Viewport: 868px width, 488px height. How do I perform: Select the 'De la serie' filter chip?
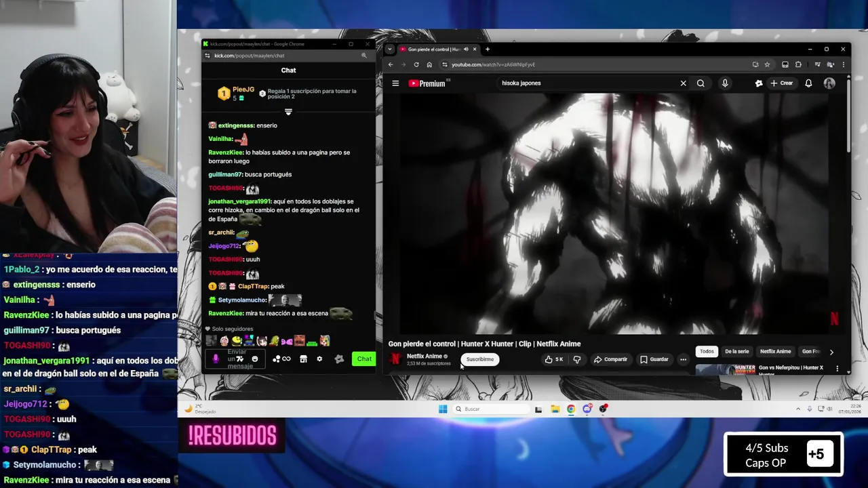pos(737,352)
